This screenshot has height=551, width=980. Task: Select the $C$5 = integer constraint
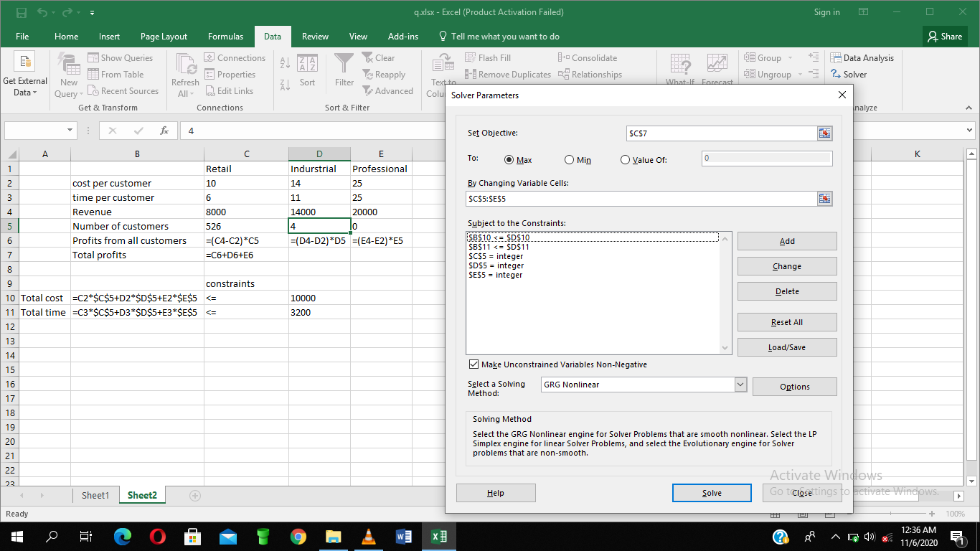pyautogui.click(x=496, y=256)
